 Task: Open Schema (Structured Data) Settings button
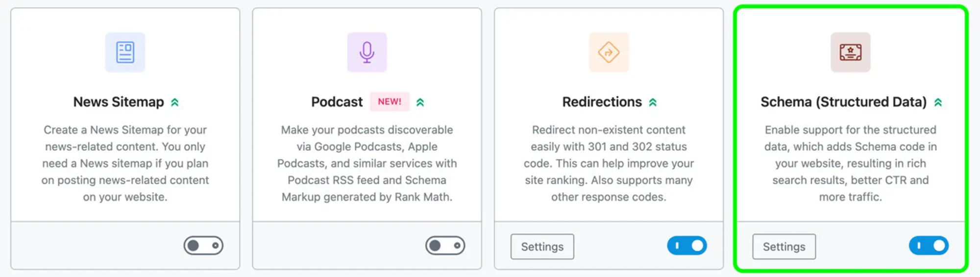coord(784,247)
